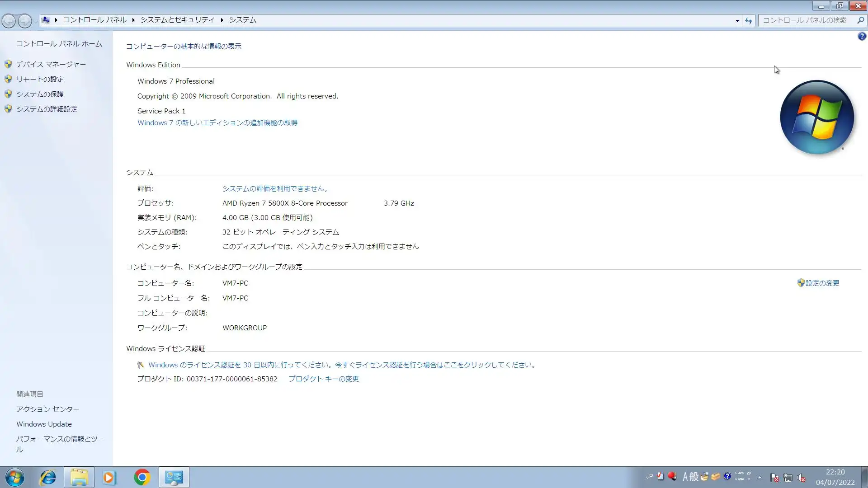Show hidden tray icons arrow

click(x=759, y=478)
